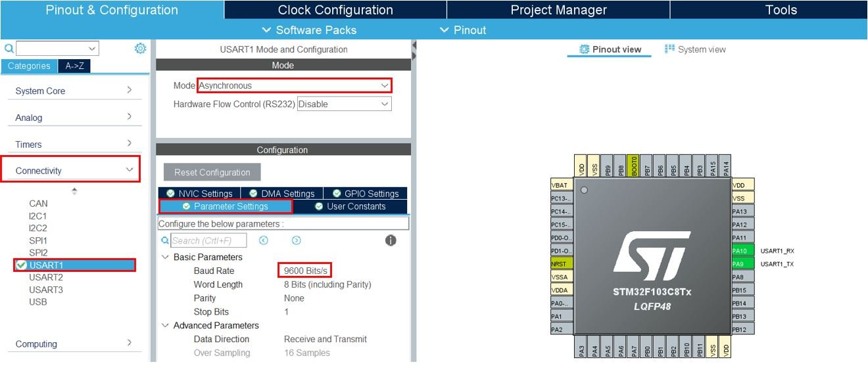This screenshot has width=868, height=377.
Task: Select USART3 in the peripheral list
Action: point(46,290)
